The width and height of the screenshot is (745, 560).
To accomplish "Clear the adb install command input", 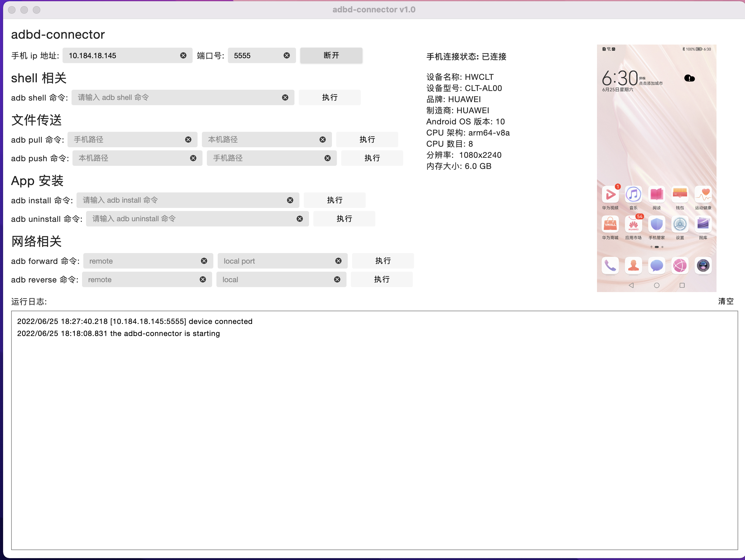I will click(x=290, y=200).
